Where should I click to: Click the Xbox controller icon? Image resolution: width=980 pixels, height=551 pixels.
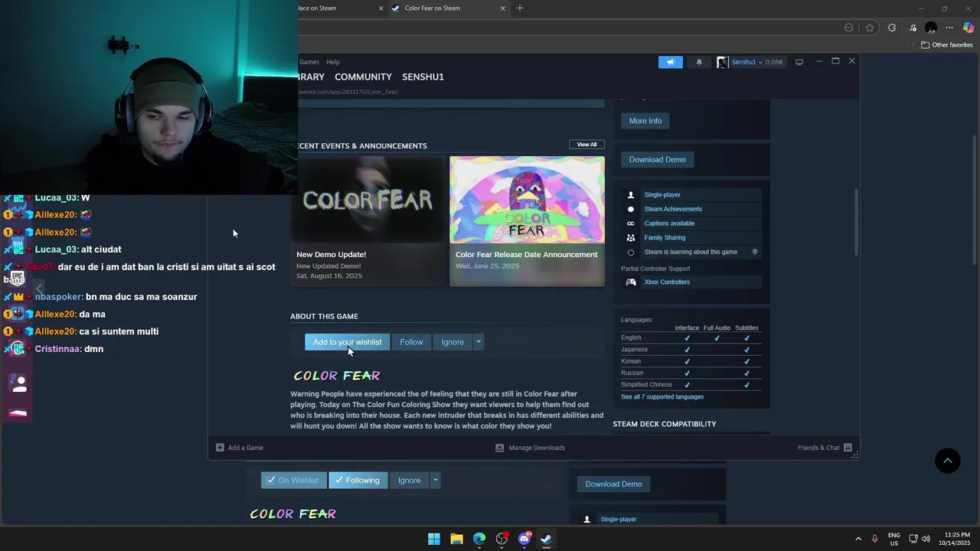[x=631, y=282]
